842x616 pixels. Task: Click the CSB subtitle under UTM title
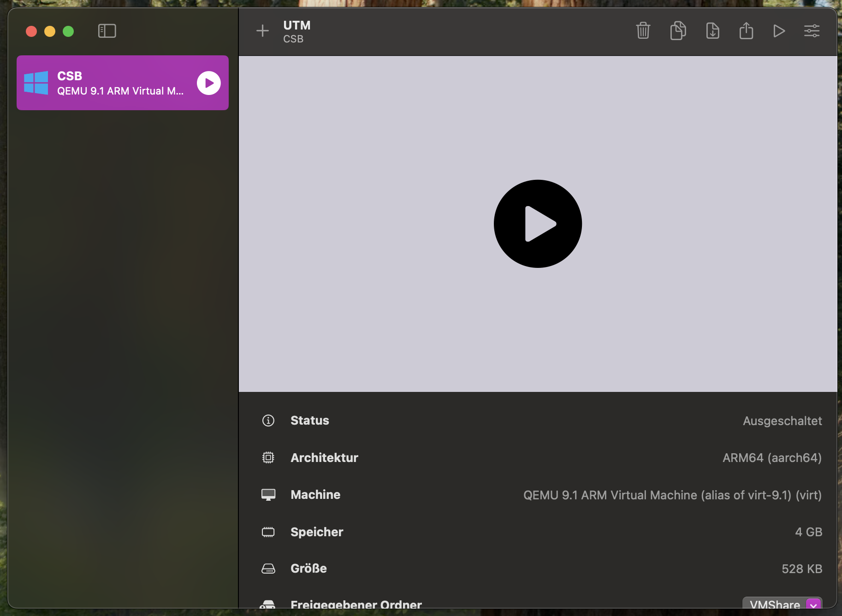pyautogui.click(x=293, y=39)
